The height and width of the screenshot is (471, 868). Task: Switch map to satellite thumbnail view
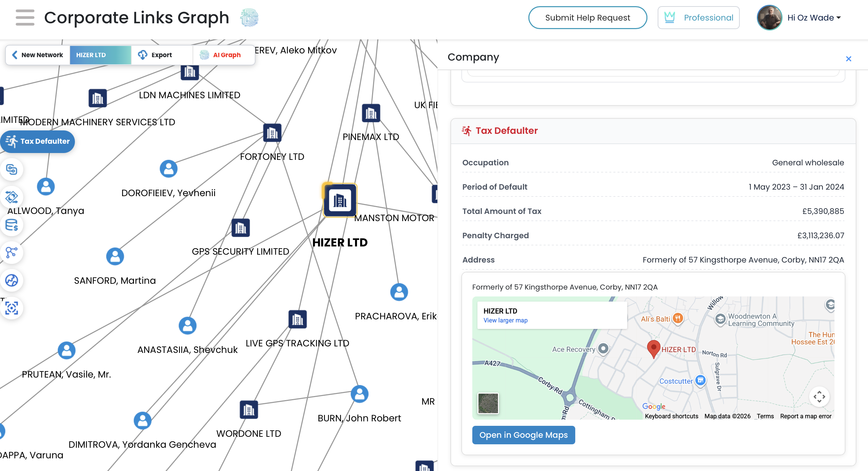click(488, 403)
